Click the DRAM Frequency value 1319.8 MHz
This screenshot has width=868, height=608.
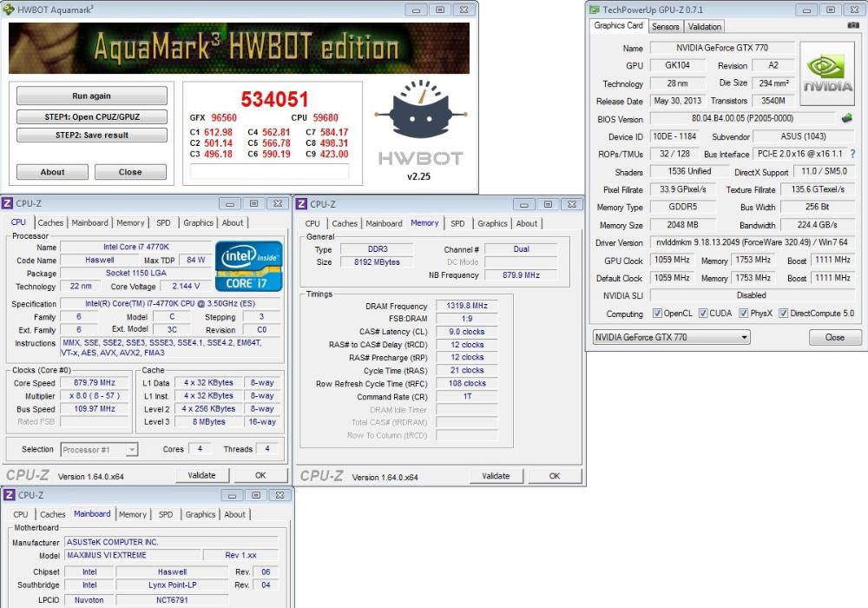[467, 306]
